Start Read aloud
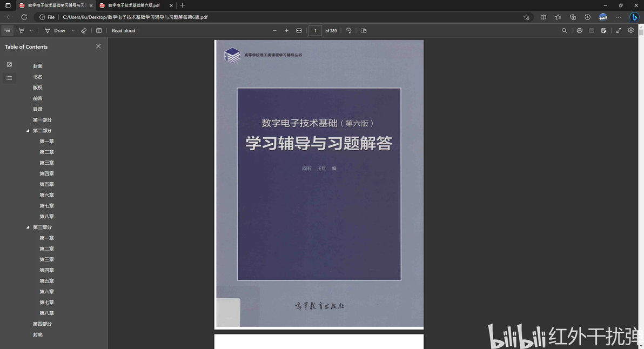This screenshot has width=644, height=349. [x=124, y=30]
